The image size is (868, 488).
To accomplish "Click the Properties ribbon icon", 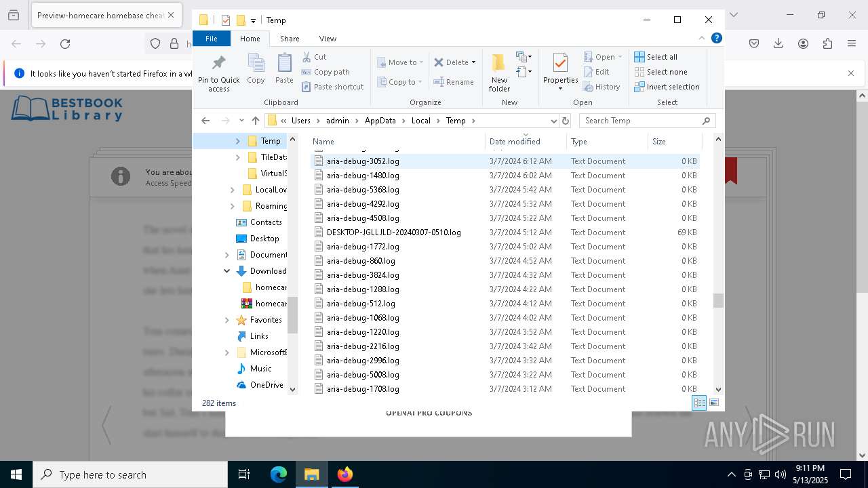I will 560,73.
